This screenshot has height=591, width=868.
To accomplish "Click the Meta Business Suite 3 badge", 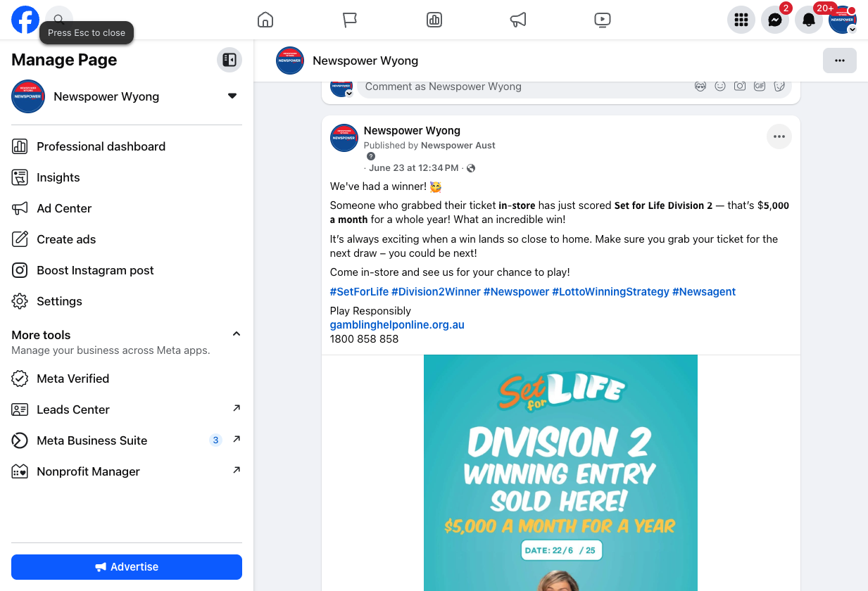I will 215,440.
